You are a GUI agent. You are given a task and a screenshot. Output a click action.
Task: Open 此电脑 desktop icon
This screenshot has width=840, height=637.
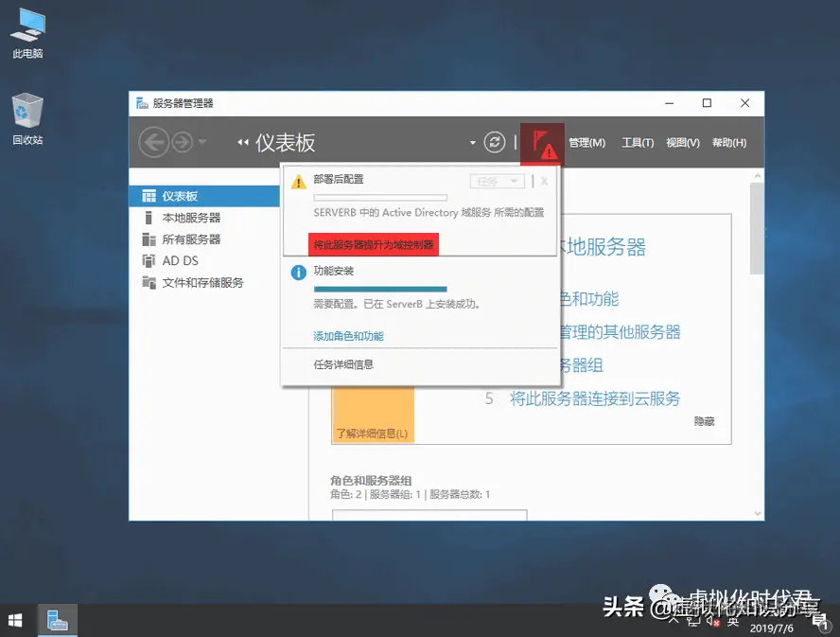pyautogui.click(x=26, y=28)
